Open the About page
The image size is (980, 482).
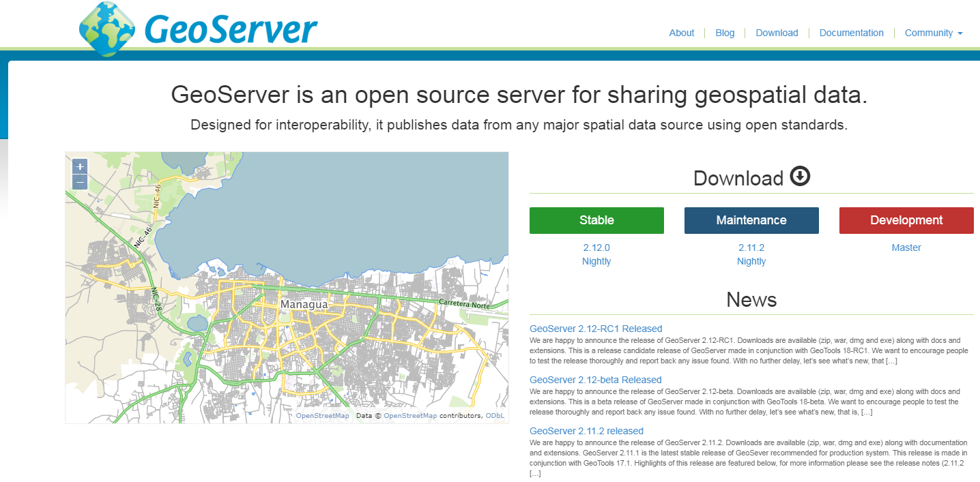tap(681, 33)
